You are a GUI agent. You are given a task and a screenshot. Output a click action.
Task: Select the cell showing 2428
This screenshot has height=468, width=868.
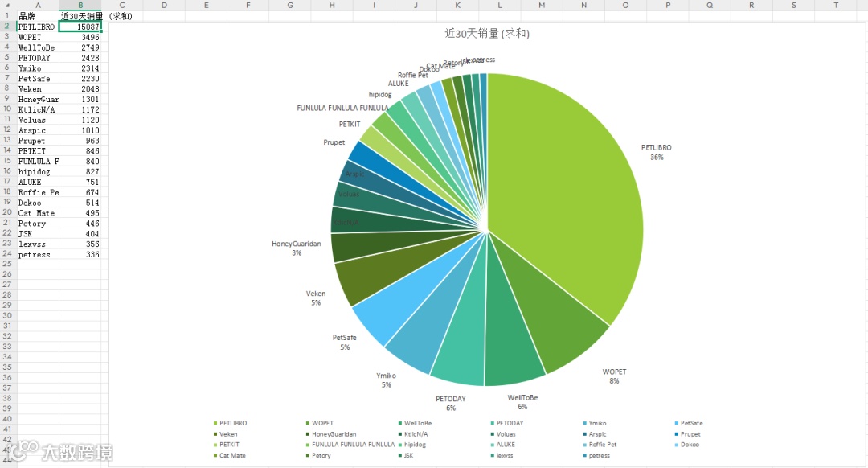click(x=80, y=58)
